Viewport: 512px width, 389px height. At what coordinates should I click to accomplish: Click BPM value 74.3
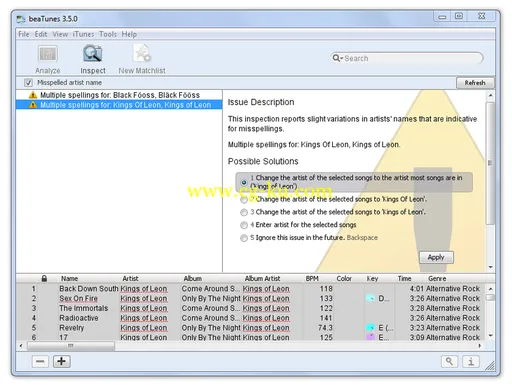point(325,328)
